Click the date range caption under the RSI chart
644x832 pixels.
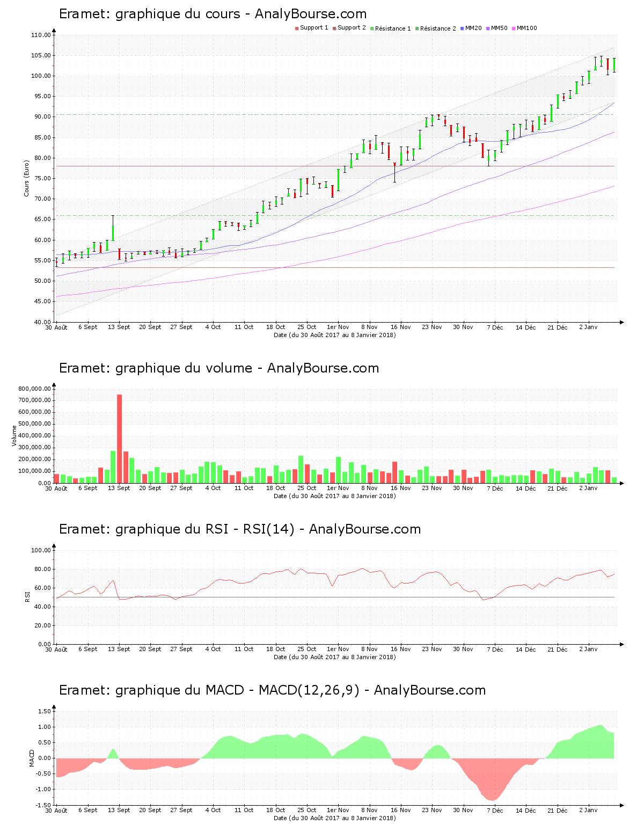point(334,657)
